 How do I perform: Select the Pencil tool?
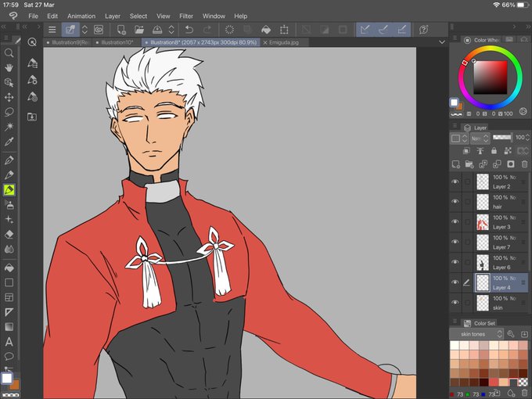point(9,174)
